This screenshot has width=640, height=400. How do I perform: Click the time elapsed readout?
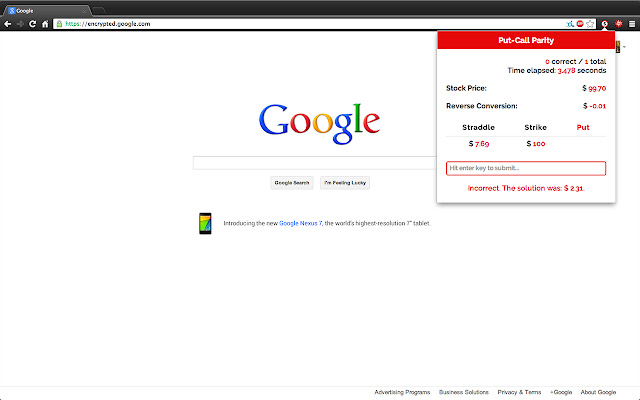coord(557,71)
